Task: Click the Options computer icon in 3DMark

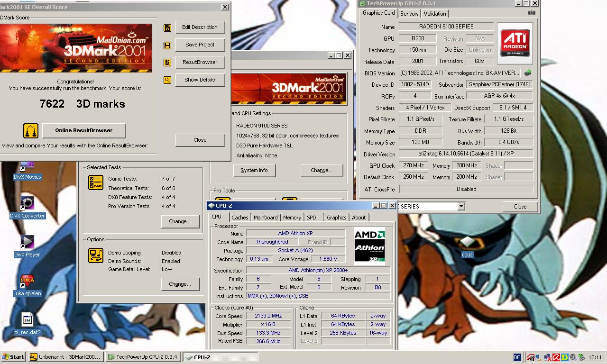Action: [96, 255]
